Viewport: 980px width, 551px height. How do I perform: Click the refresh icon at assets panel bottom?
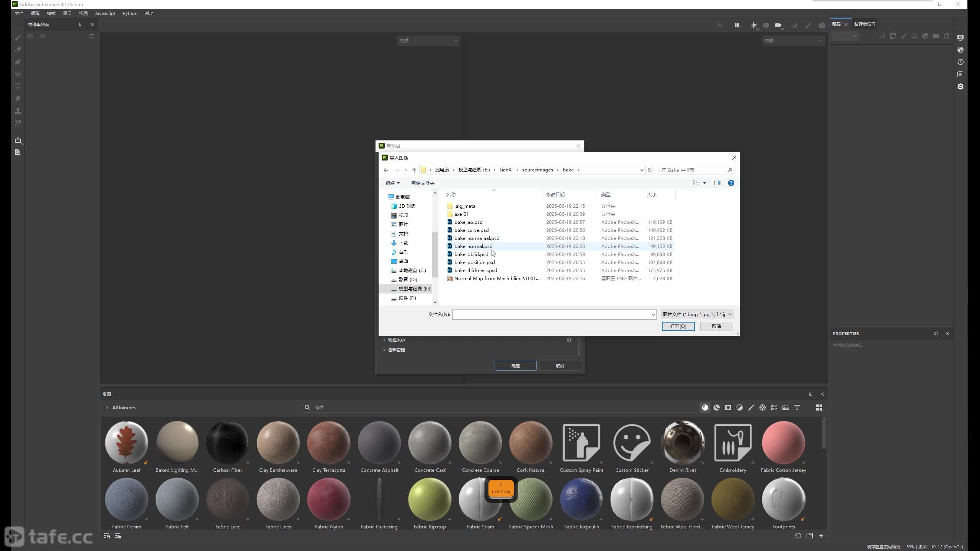click(x=798, y=536)
